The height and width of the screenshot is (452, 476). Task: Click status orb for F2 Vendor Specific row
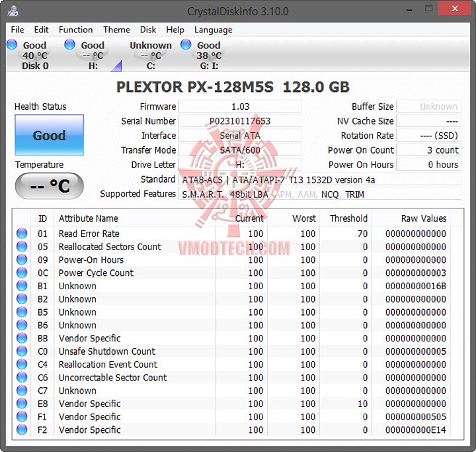click(22, 429)
